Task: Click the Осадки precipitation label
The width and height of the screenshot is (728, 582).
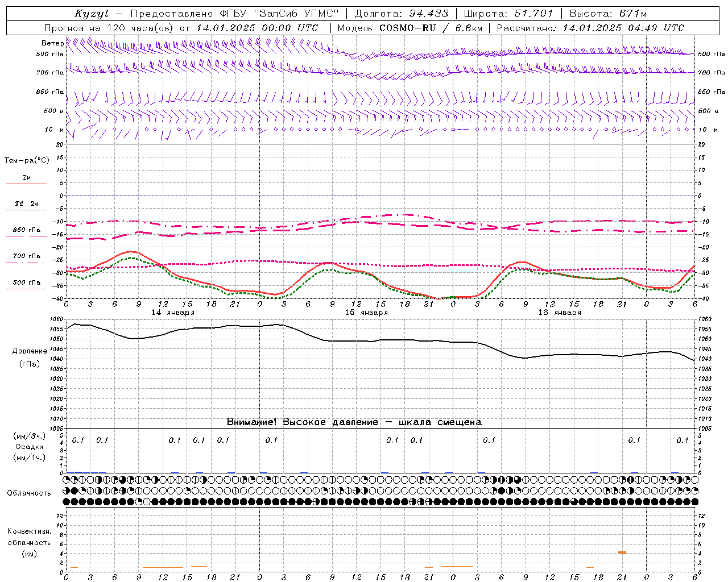Action: coord(30,447)
